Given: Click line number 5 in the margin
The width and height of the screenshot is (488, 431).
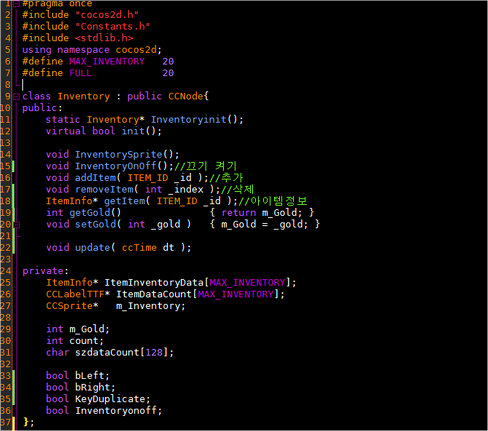Looking at the screenshot, I should click(x=7, y=50).
